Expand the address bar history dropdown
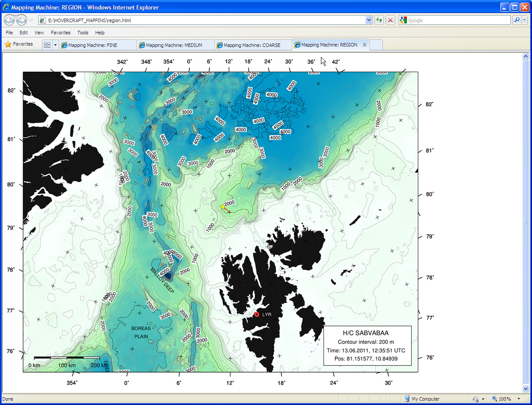532x405 pixels. pyautogui.click(x=369, y=20)
